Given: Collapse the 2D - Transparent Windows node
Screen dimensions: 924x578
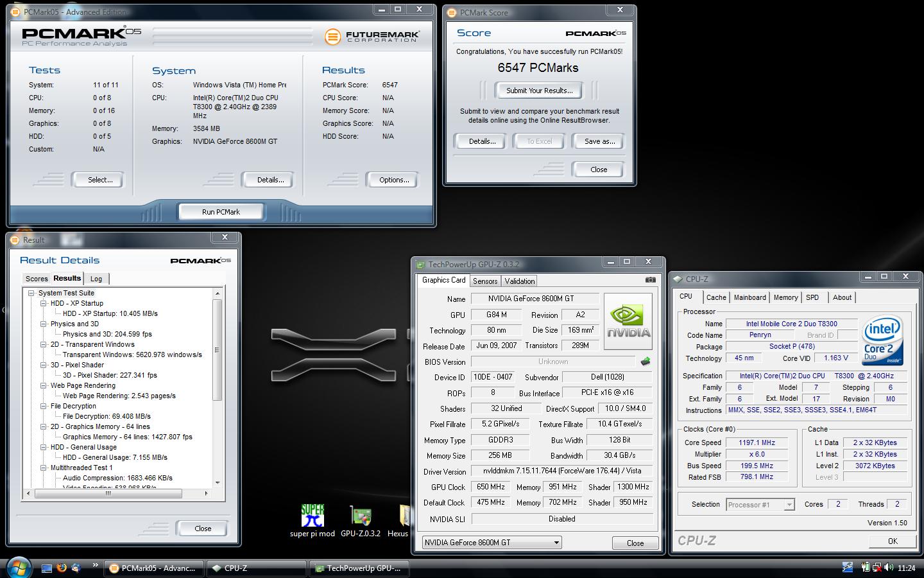Looking at the screenshot, I should click(x=43, y=344).
